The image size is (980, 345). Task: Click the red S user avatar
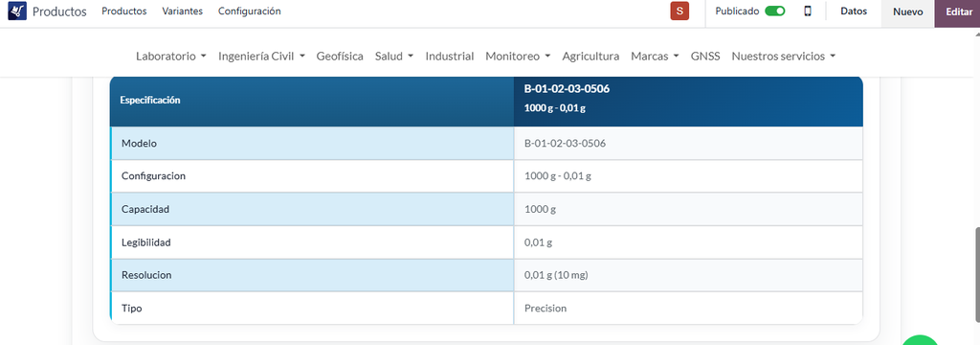[x=679, y=11]
